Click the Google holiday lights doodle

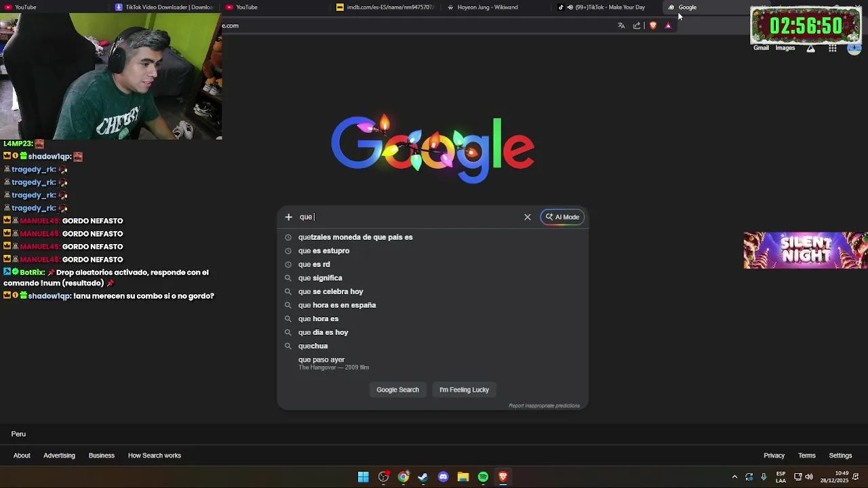(x=433, y=149)
